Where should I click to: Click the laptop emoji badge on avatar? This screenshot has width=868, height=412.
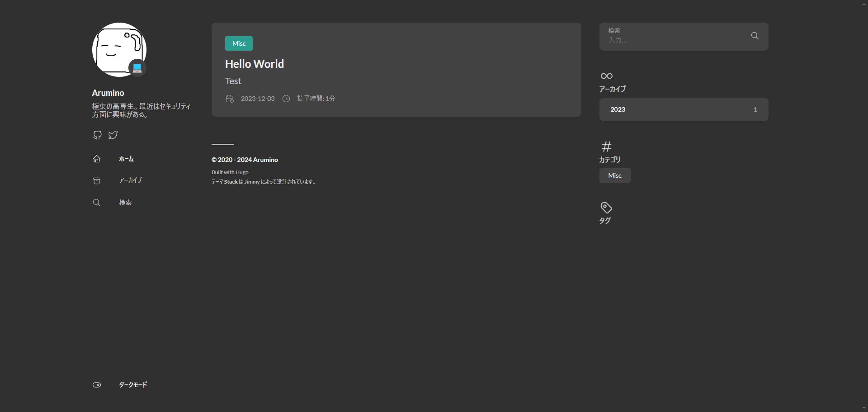(x=137, y=68)
